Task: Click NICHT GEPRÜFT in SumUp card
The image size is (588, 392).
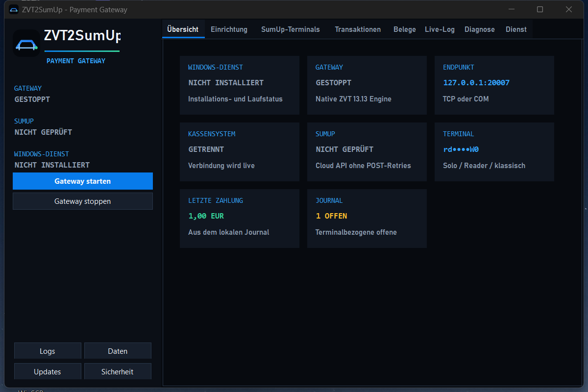Action: coord(344,149)
